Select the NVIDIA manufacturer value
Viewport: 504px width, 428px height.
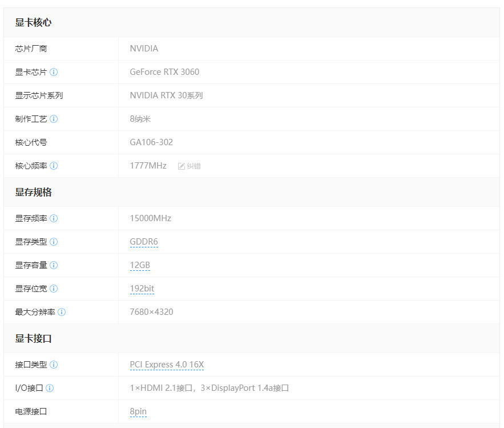(144, 49)
